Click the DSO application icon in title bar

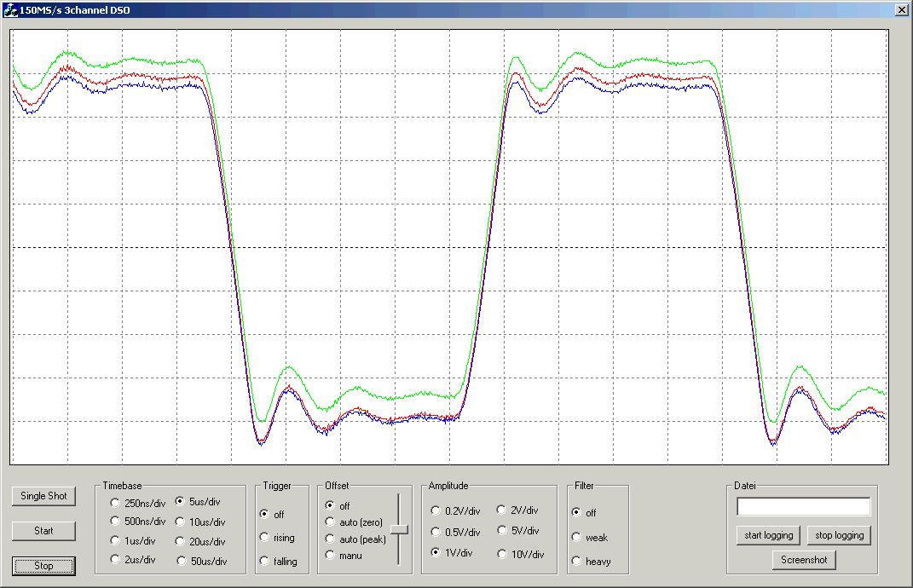pyautogui.click(x=10, y=10)
